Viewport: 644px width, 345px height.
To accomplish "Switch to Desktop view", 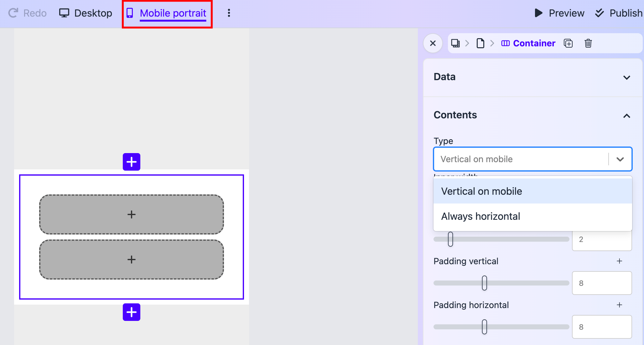I will 86,13.
